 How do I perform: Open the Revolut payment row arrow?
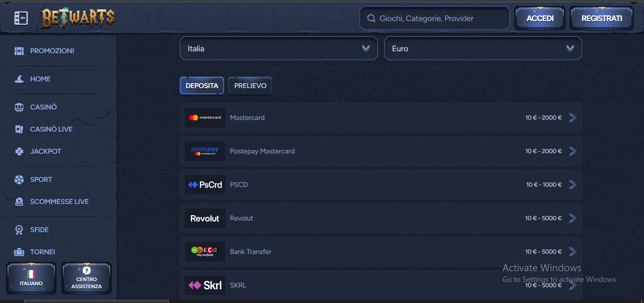[573, 218]
